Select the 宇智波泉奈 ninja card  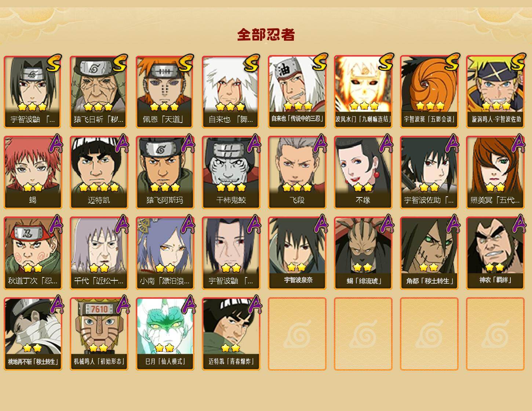click(297, 253)
